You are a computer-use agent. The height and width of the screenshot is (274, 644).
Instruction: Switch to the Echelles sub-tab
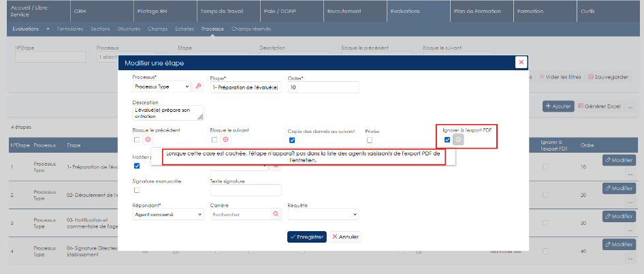point(184,29)
